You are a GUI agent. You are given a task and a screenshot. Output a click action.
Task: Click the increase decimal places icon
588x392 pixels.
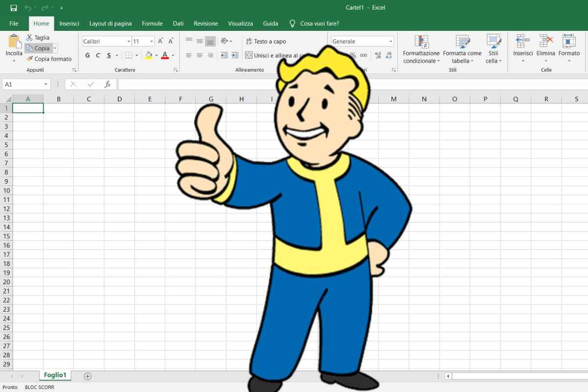(x=378, y=55)
